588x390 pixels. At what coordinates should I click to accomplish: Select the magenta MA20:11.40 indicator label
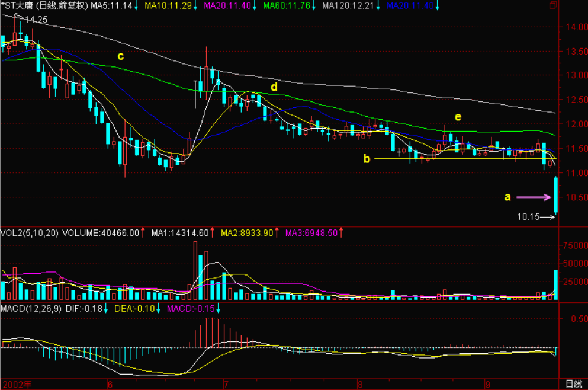226,6
